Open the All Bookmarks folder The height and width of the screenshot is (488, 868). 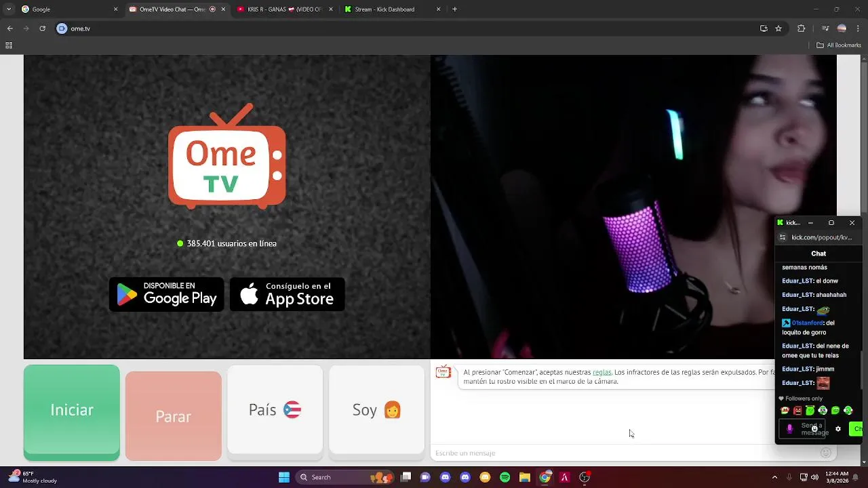pyautogui.click(x=839, y=45)
